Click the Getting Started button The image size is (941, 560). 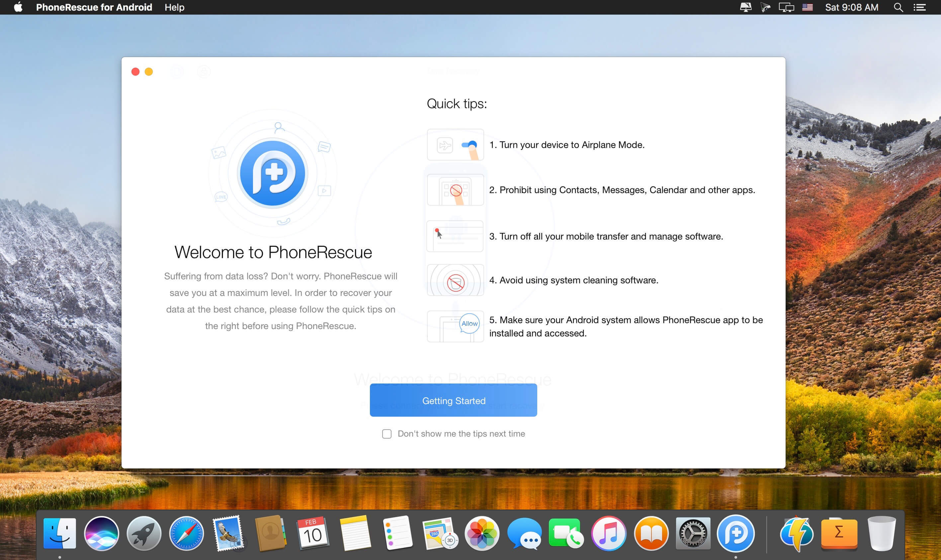(x=453, y=400)
